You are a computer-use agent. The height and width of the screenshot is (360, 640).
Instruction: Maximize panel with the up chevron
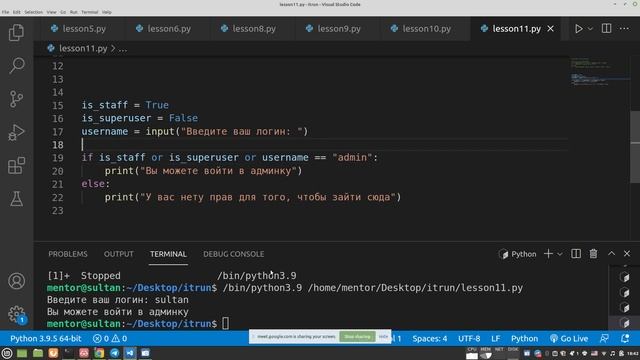pos(611,254)
